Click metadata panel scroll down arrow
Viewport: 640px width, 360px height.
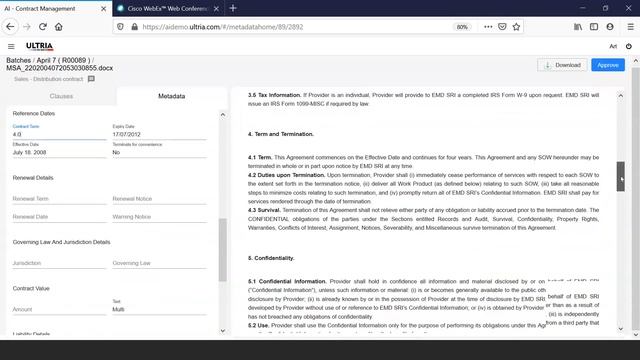tap(223, 331)
